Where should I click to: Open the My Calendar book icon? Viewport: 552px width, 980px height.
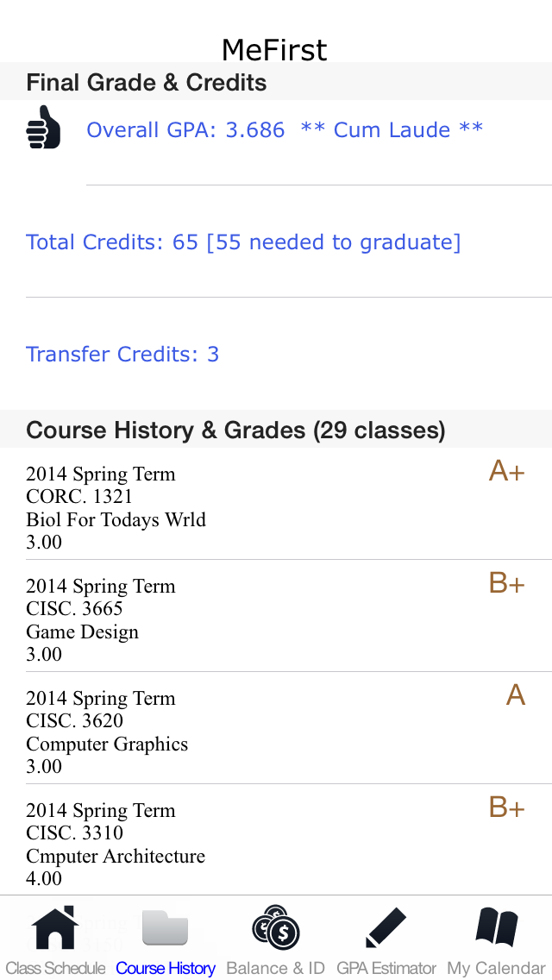(x=497, y=928)
